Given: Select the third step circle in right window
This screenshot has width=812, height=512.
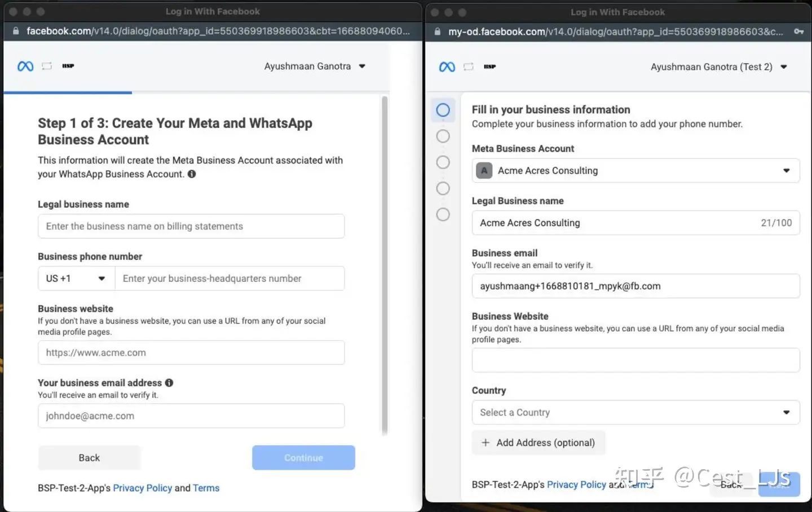Looking at the screenshot, I should tap(443, 162).
